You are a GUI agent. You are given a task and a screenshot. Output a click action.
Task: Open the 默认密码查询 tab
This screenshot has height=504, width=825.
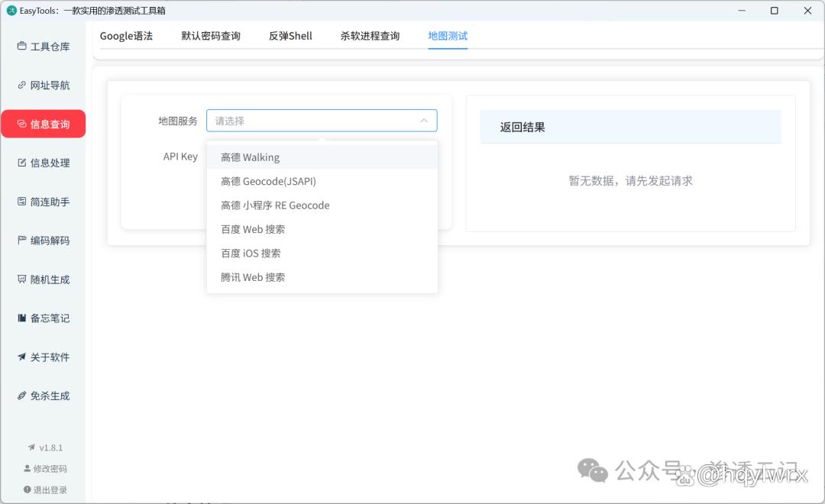pyautogui.click(x=211, y=36)
